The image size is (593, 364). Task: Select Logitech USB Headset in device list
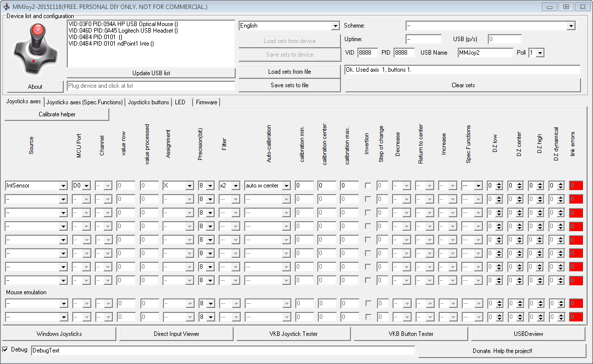[x=123, y=31]
